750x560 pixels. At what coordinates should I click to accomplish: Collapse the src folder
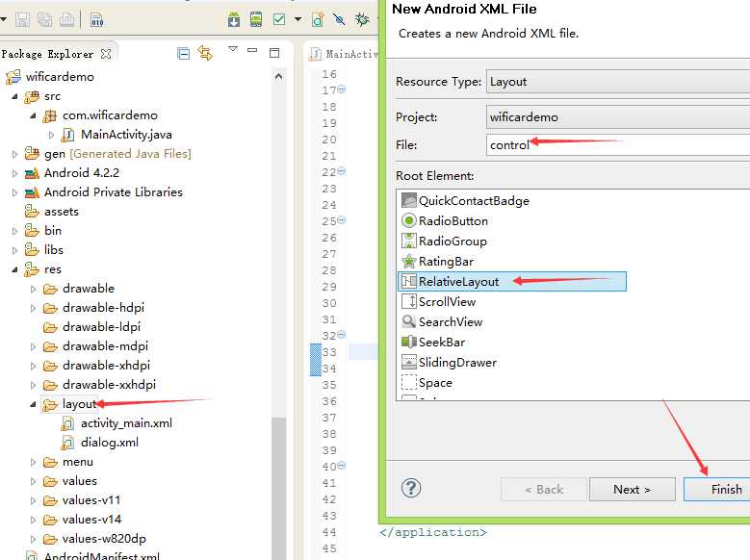pyautogui.click(x=14, y=96)
